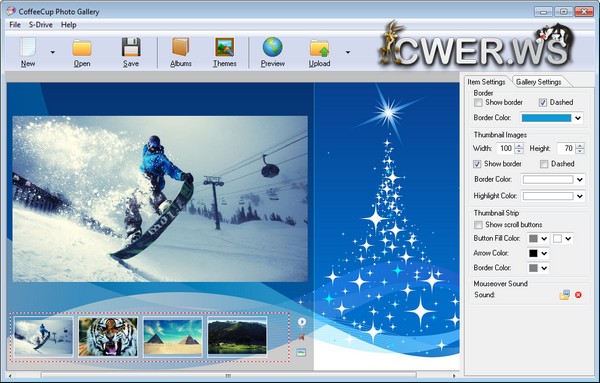Open the Highlight Color dropdown

[x=580, y=196]
